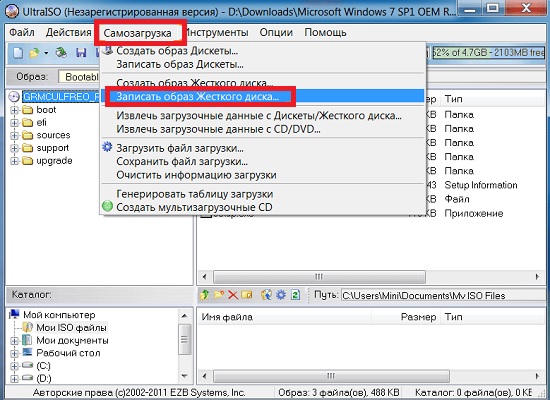Click the Размер column header in catalog list
This screenshot has width=550, height=400.
(406, 317)
